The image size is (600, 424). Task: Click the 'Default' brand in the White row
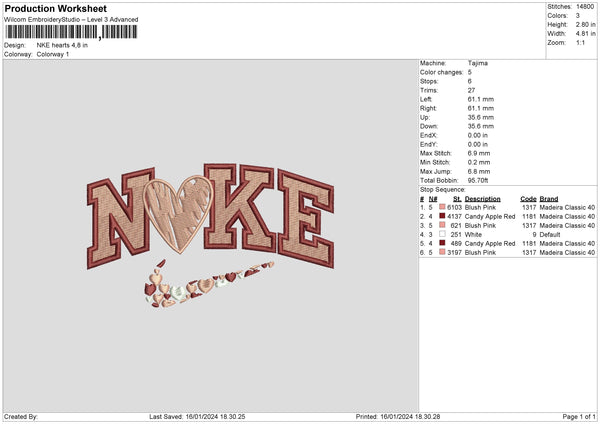pos(550,235)
